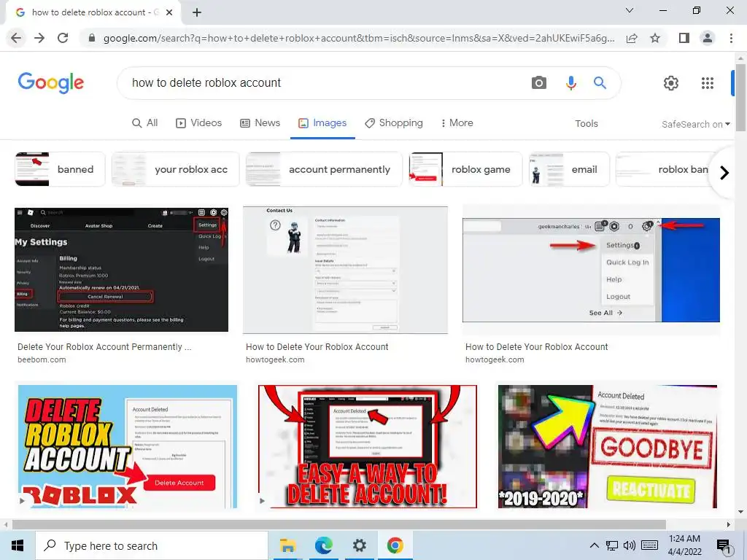Filter images by banned chip
The image size is (747, 560).
(x=60, y=169)
